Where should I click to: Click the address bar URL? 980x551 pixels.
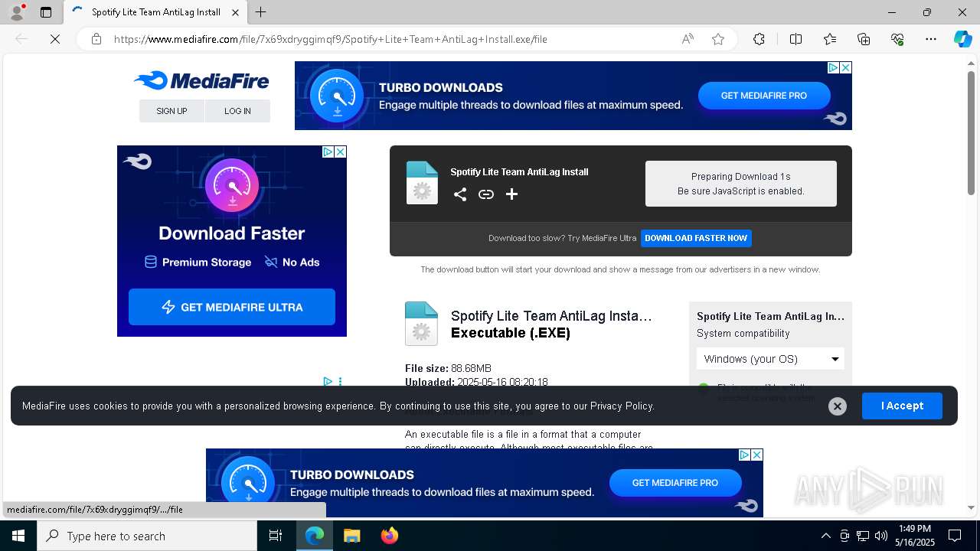coord(331,39)
